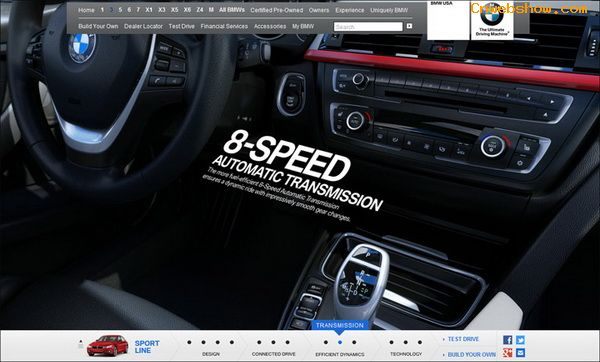Open the Z4 model menu item

(x=200, y=10)
